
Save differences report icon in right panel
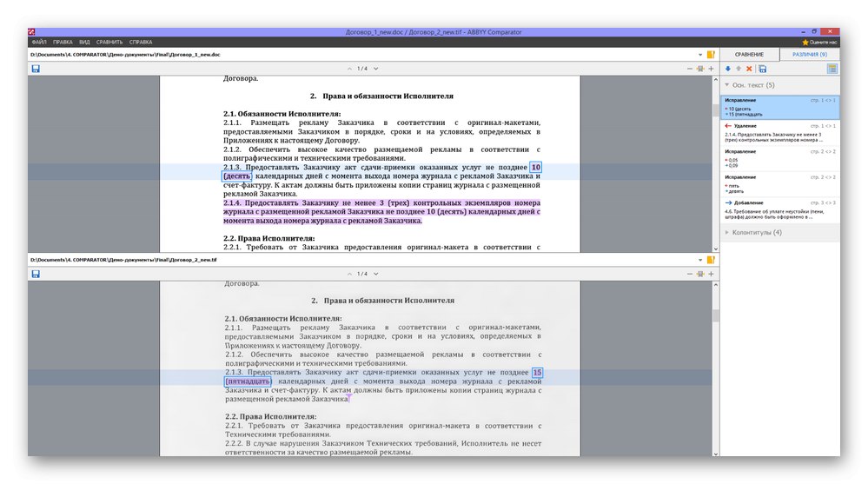[762, 69]
